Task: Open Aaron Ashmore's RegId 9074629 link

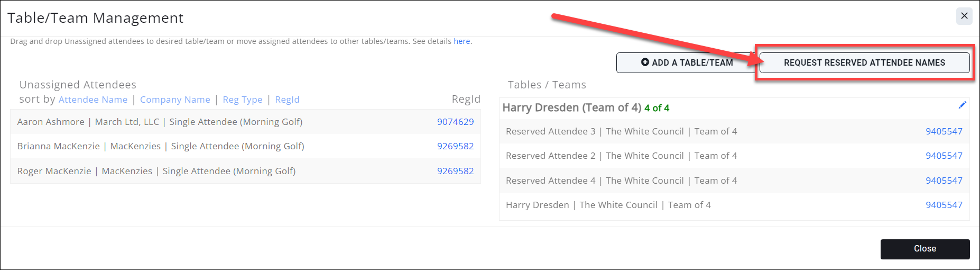Action: click(455, 122)
